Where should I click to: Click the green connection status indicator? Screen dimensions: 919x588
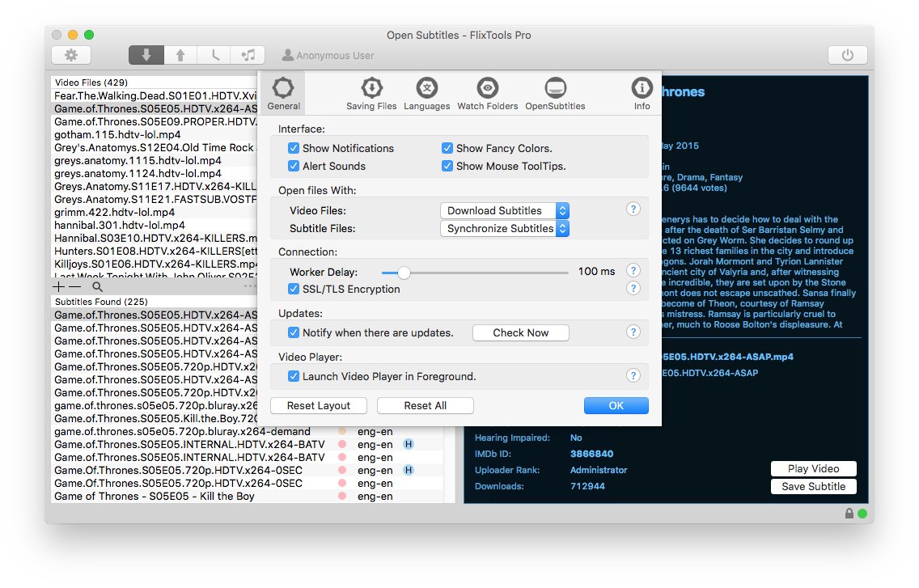(x=862, y=514)
